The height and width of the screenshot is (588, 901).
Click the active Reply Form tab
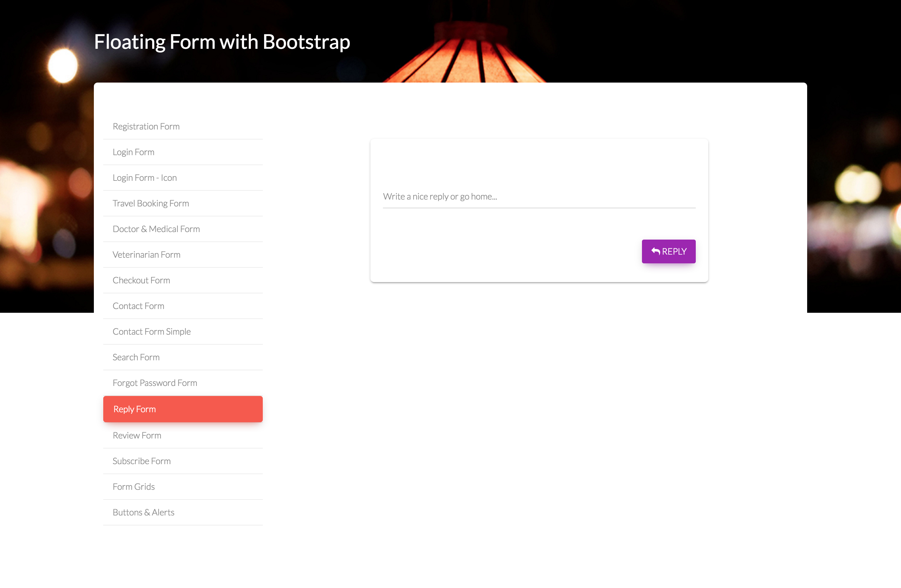[x=183, y=409]
